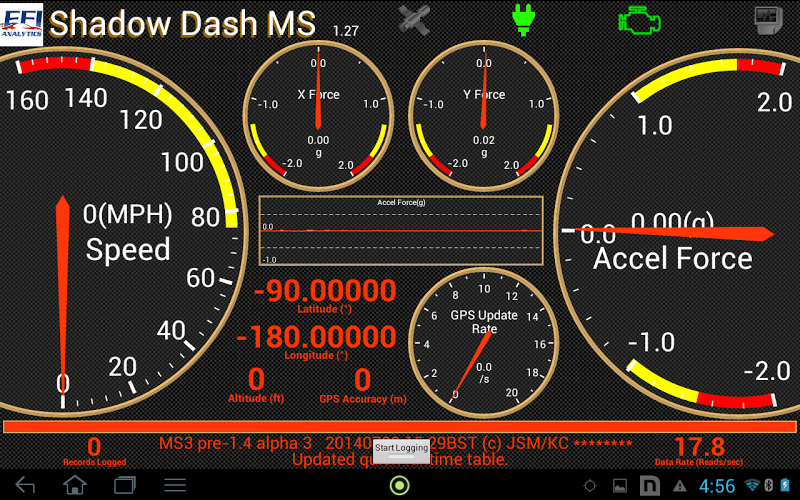800x500 pixels.
Task: Tap the Android home button
Action: (x=74, y=485)
